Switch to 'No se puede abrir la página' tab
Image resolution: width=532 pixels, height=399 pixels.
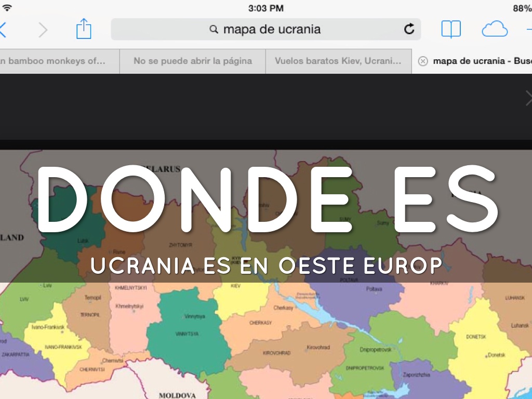pos(192,61)
